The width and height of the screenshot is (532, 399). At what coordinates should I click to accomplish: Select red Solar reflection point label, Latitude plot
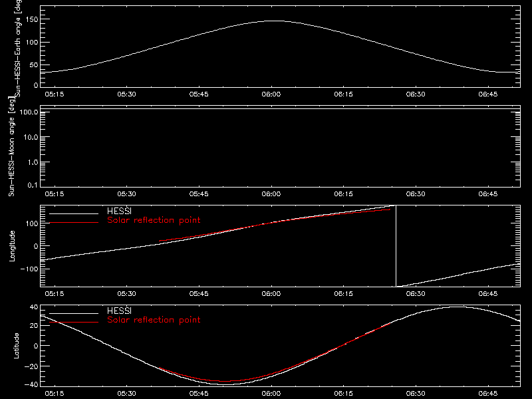pyautogui.click(x=154, y=320)
